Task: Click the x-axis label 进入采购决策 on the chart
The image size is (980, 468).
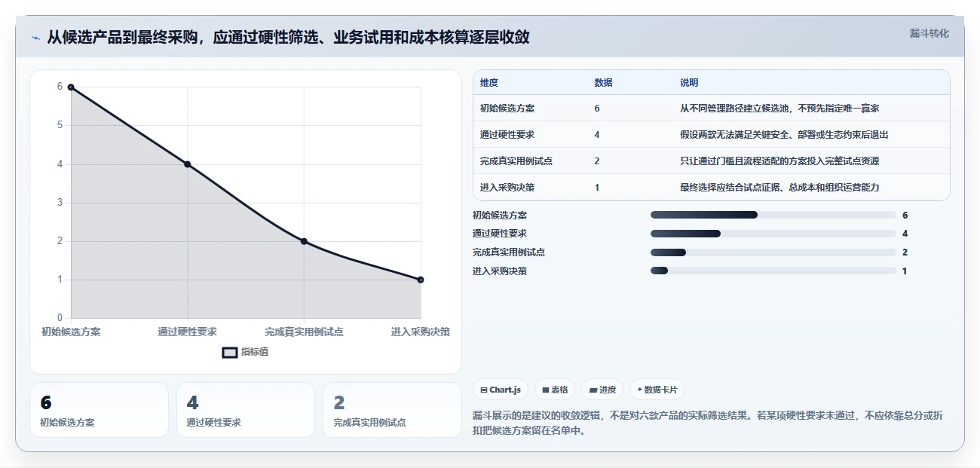Action: click(x=420, y=332)
